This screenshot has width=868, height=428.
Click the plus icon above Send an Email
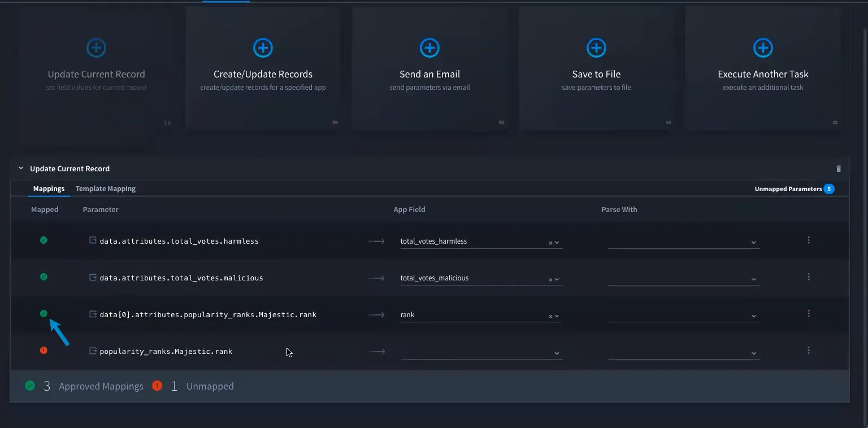tap(429, 48)
